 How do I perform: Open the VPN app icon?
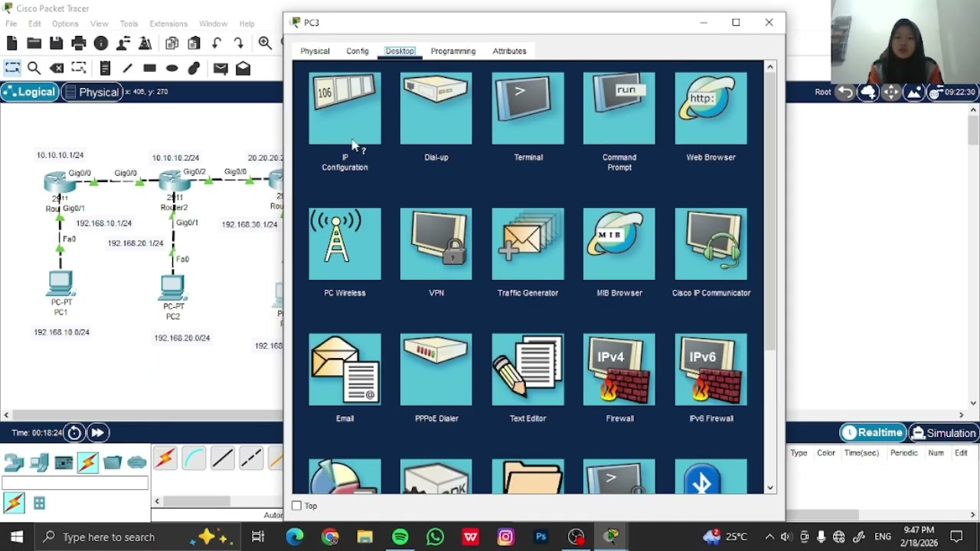click(x=436, y=244)
